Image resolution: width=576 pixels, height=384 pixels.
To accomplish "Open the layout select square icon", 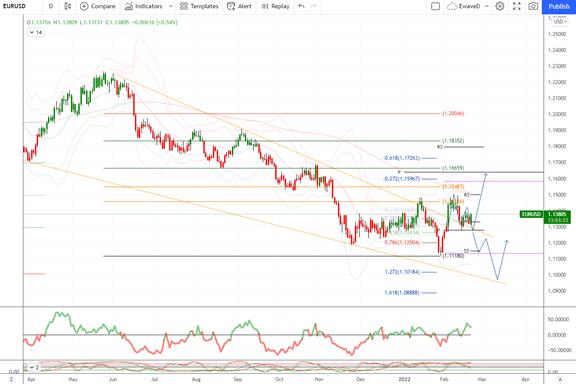I will tap(435, 6).
